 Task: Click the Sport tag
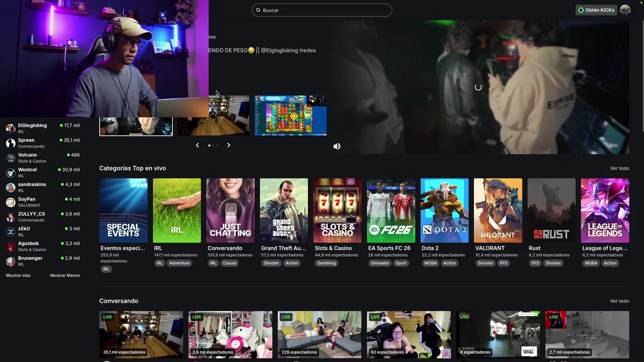pyautogui.click(x=401, y=263)
